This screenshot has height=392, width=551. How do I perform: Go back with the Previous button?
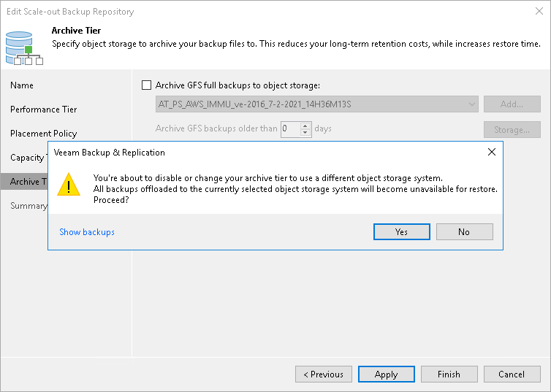click(x=323, y=374)
